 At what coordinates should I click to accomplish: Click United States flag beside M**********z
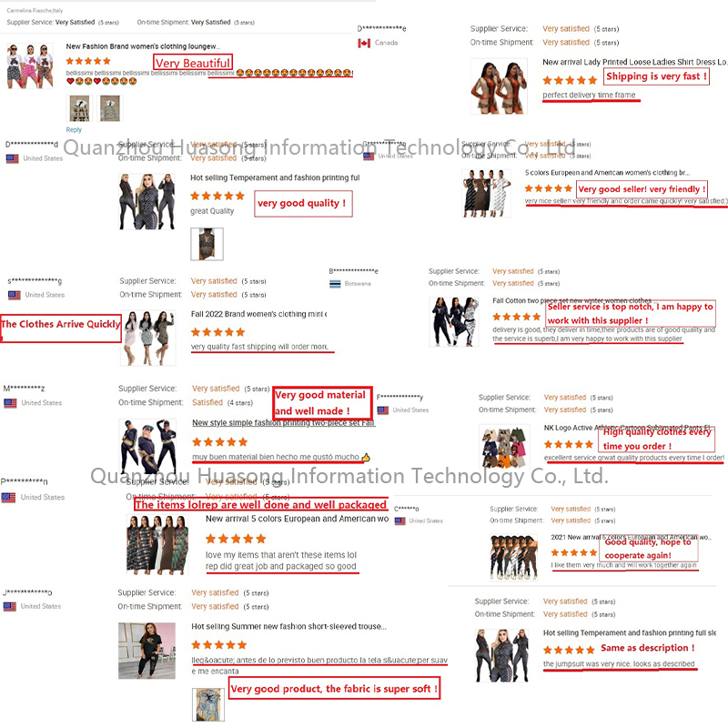10,403
